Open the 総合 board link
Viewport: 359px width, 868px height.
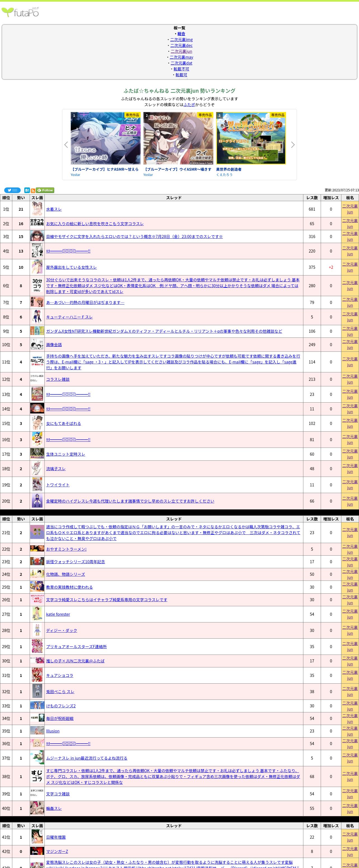[181, 34]
